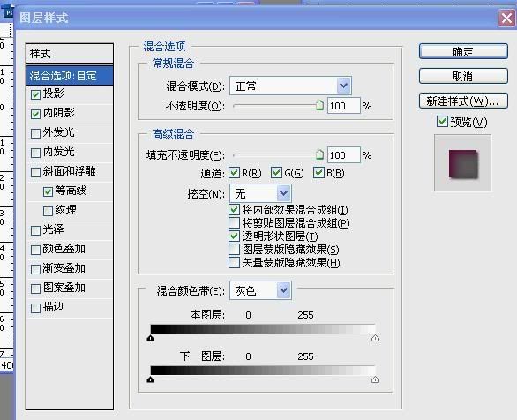
Task: Click the 不透明度 slider handle
Action: [319, 106]
